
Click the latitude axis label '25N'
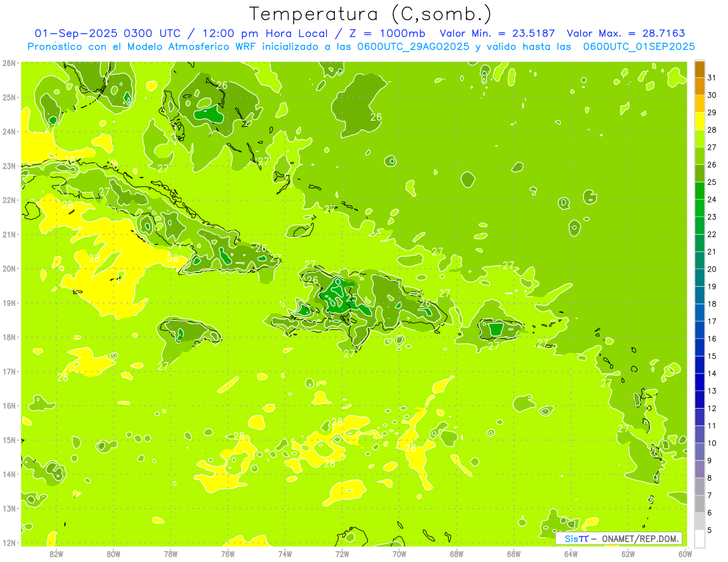click(x=9, y=98)
